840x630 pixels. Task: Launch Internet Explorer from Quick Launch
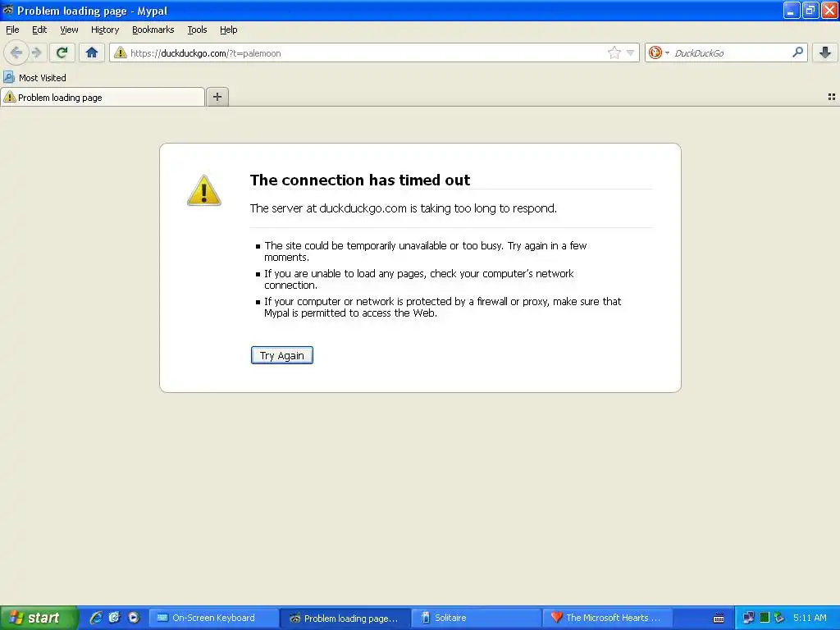click(x=96, y=618)
